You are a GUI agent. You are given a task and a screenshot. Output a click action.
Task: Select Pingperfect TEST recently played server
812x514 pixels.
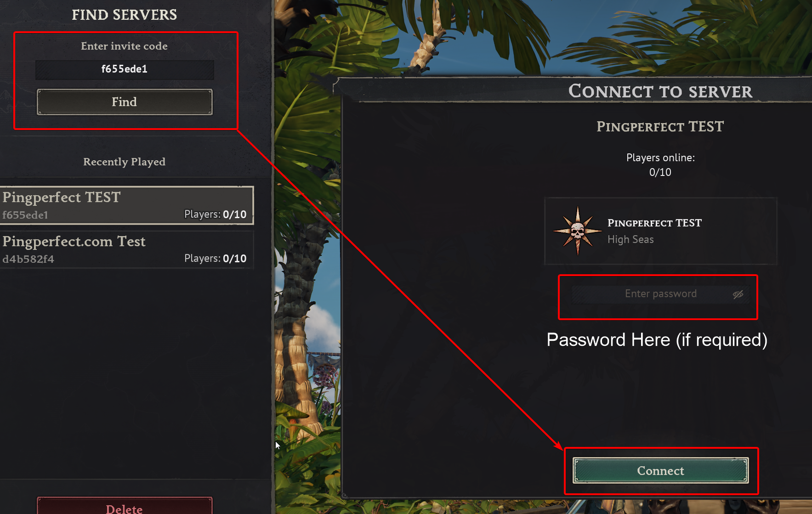point(126,205)
